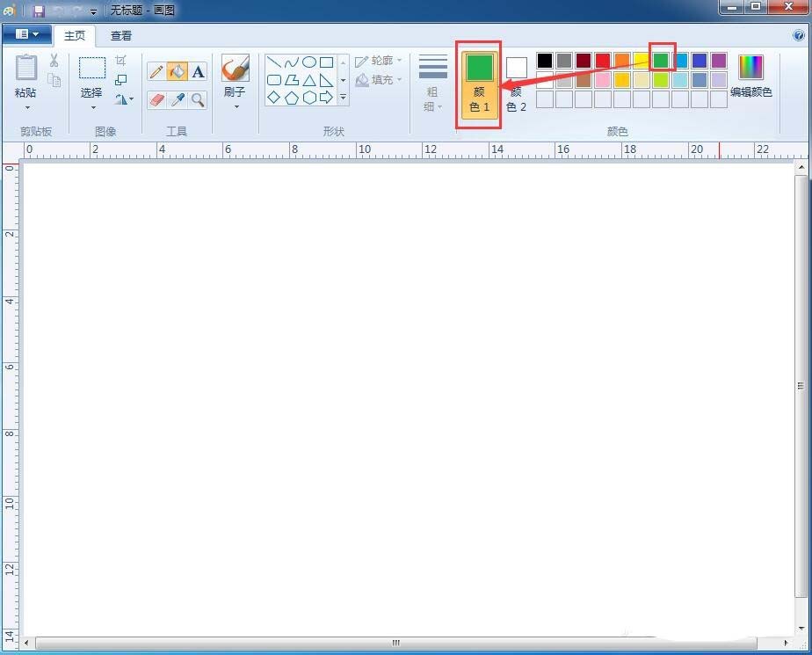Open the 粘贴 (Paste) dropdown arrow
Viewport: 812px width, 655px height.
[x=27, y=108]
